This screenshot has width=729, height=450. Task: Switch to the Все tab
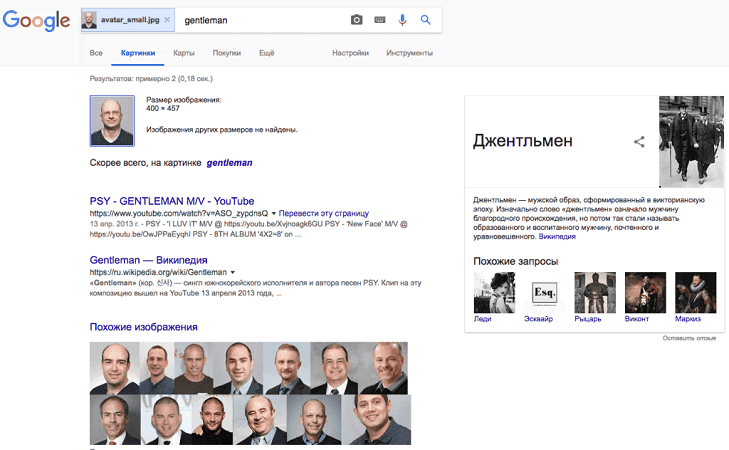point(96,53)
